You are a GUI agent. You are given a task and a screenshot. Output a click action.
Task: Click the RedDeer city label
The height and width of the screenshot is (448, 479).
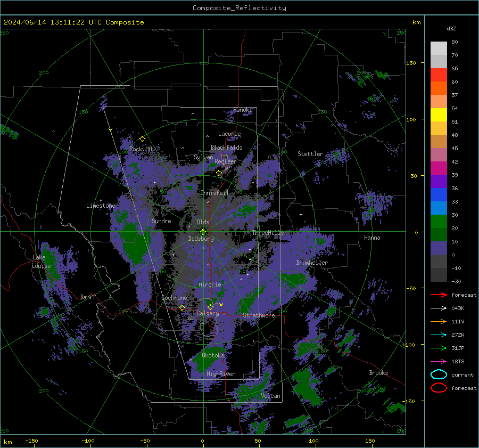tap(226, 161)
